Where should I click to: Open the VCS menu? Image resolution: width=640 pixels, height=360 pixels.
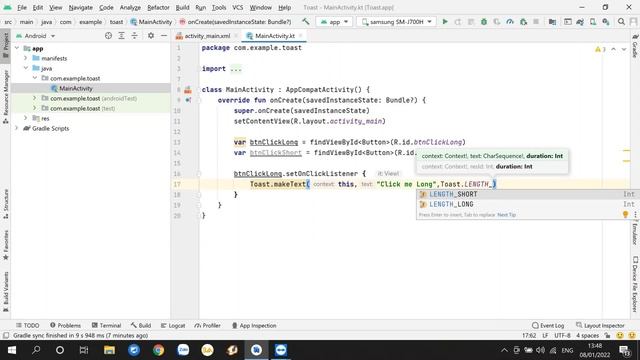pyautogui.click(x=238, y=7)
